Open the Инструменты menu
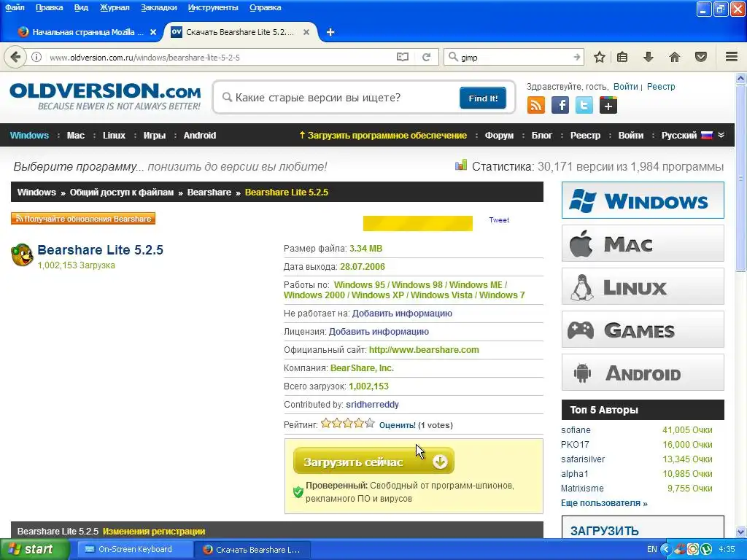 coord(213,7)
